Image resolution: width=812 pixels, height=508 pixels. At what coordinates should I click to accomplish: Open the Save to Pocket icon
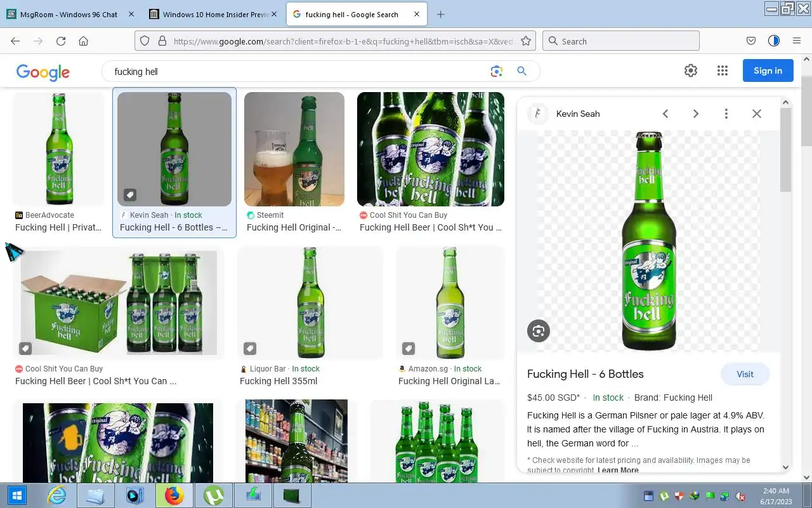751,41
